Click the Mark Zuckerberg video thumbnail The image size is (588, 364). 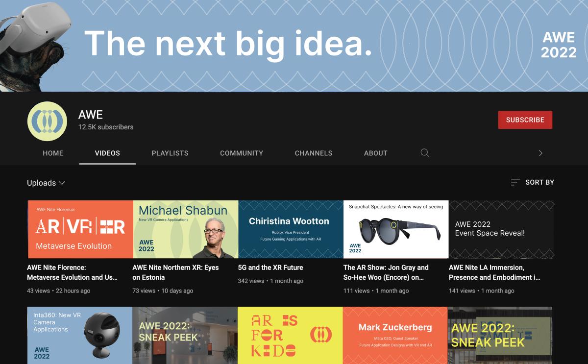click(395, 335)
